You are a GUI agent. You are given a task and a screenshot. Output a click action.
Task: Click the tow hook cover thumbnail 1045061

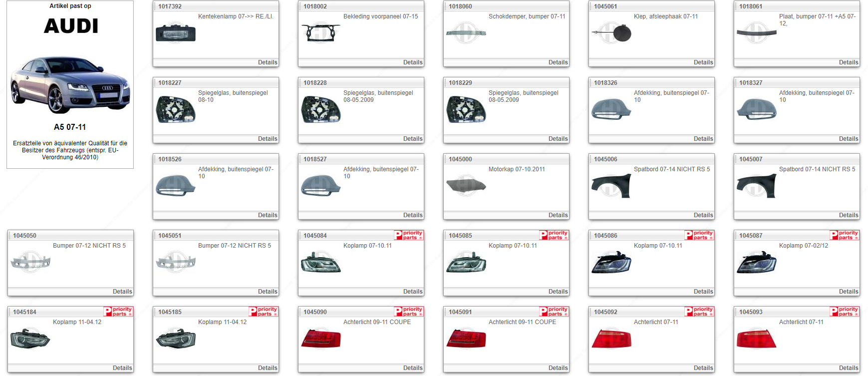[611, 33]
